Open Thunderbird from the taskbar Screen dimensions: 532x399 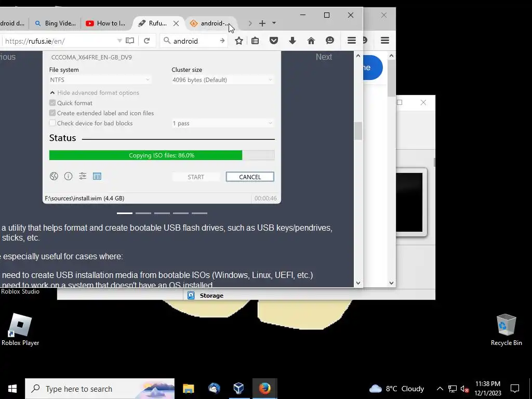tap(214, 389)
